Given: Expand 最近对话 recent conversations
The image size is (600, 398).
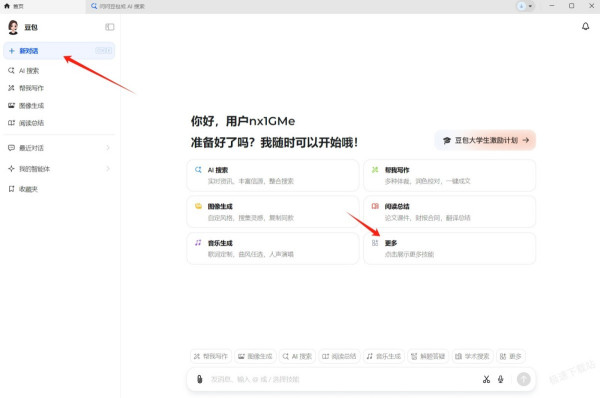Looking at the screenshot, I should 59,148.
